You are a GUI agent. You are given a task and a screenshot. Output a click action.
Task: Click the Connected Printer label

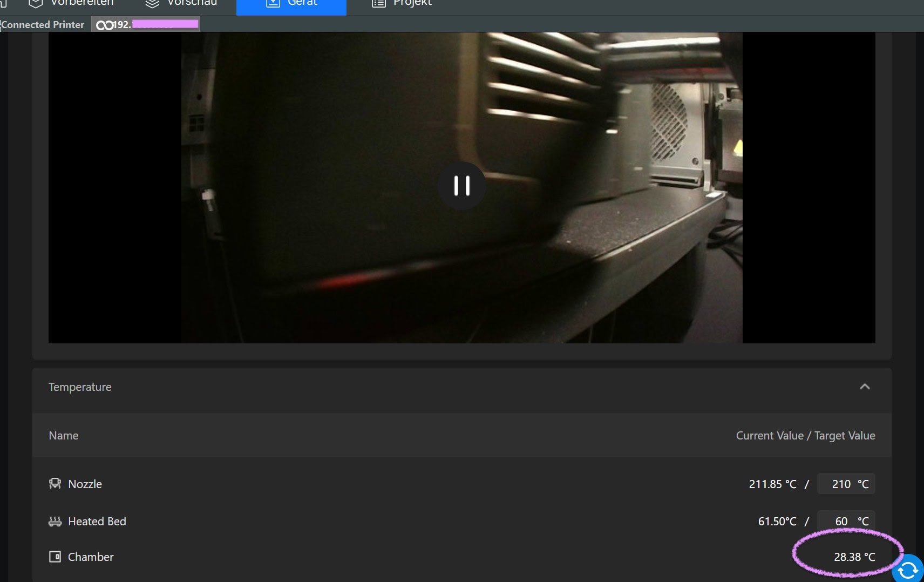tap(43, 25)
